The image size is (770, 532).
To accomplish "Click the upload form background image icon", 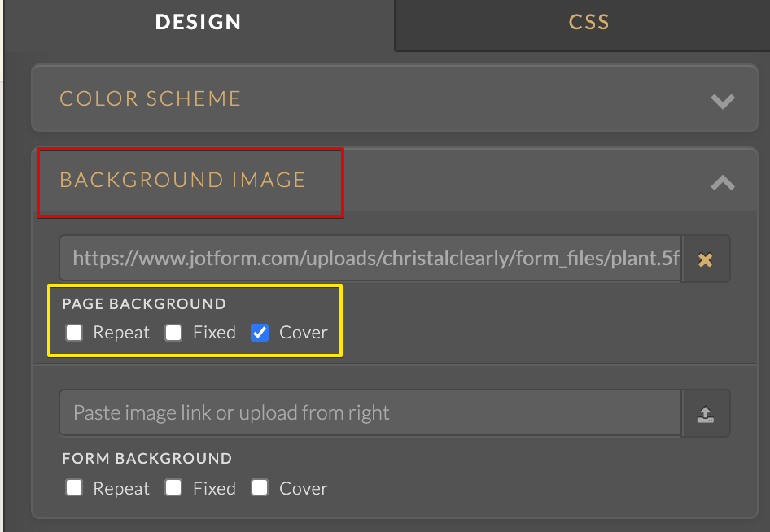I will pos(705,414).
